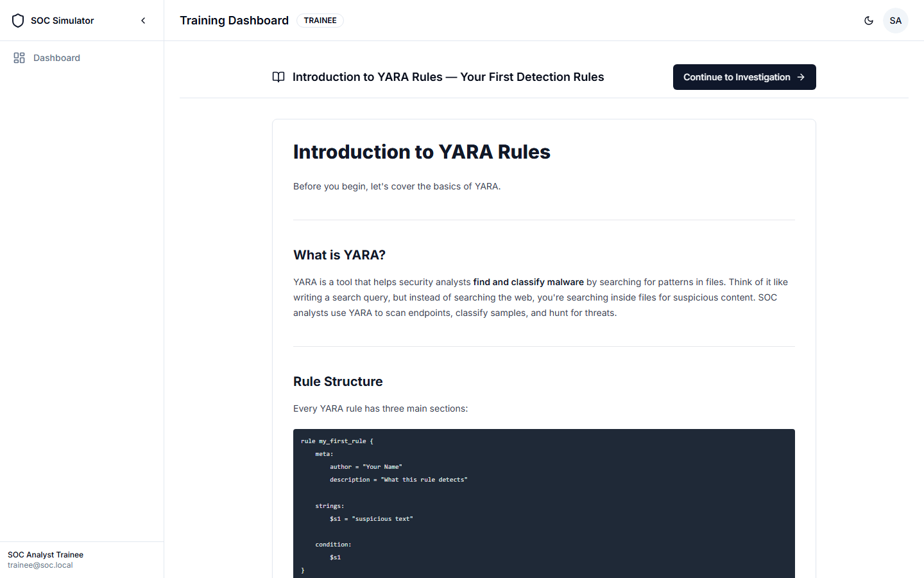Click the SOC Analyst Trainee profile name
The height and width of the screenshot is (578, 924).
(x=46, y=555)
